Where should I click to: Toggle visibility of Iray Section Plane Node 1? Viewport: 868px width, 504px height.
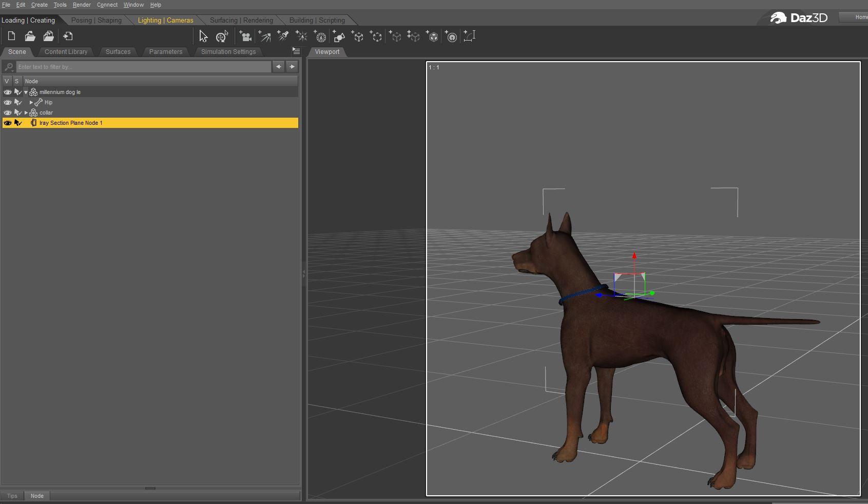click(x=7, y=123)
